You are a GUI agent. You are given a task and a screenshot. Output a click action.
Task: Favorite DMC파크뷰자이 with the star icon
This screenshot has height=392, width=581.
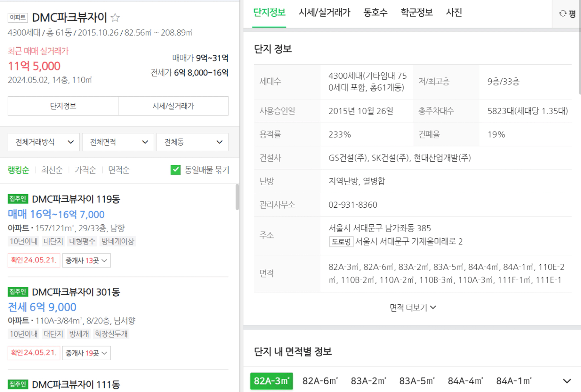point(115,17)
